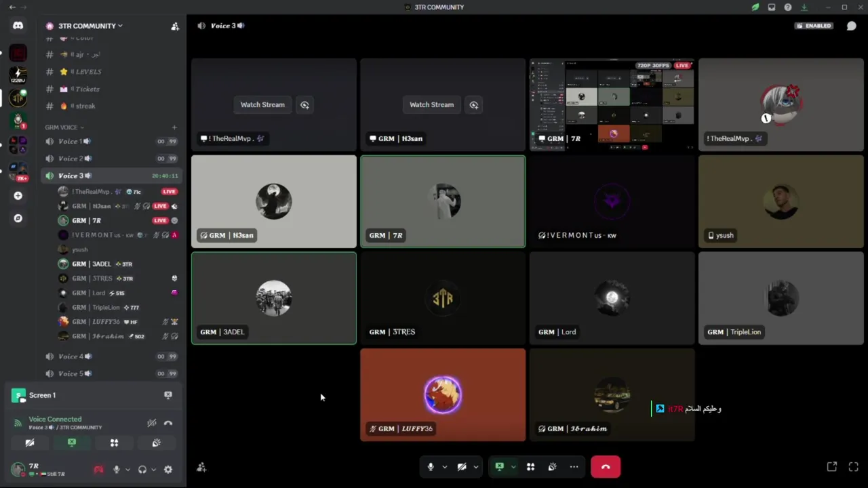Screen dimensions: 868x488
Task: Click the Add a Server plus icon
Action: point(18,196)
